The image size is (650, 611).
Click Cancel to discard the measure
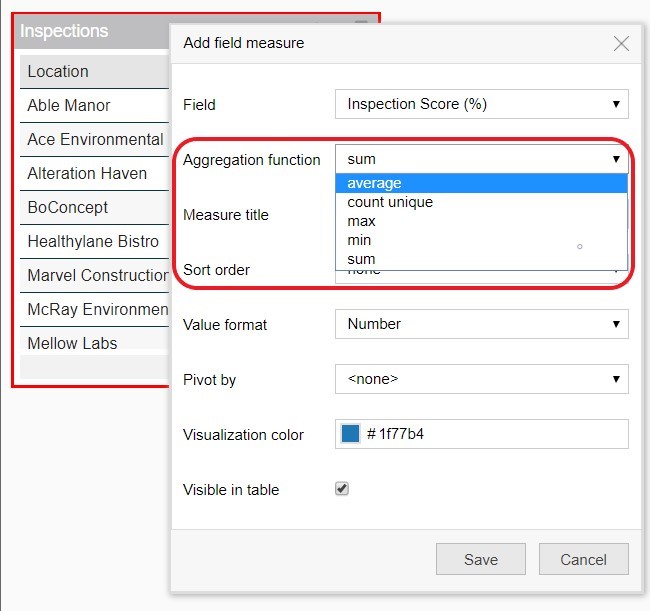pyautogui.click(x=583, y=559)
